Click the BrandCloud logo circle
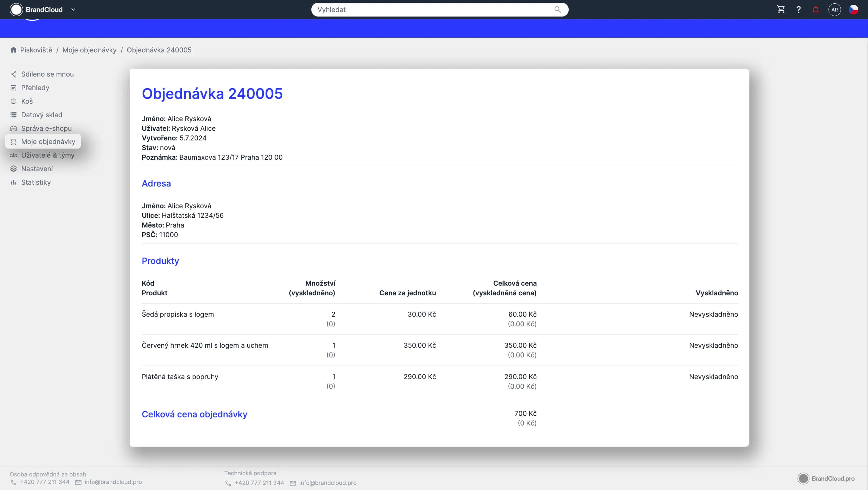The image size is (868, 490). pyautogui.click(x=16, y=9)
